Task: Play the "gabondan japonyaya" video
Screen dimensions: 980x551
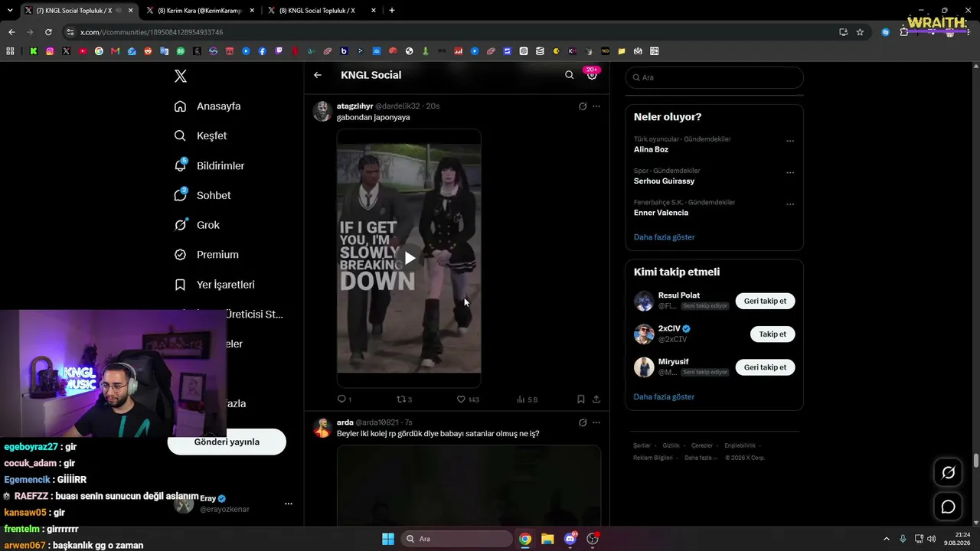Action: (409, 258)
